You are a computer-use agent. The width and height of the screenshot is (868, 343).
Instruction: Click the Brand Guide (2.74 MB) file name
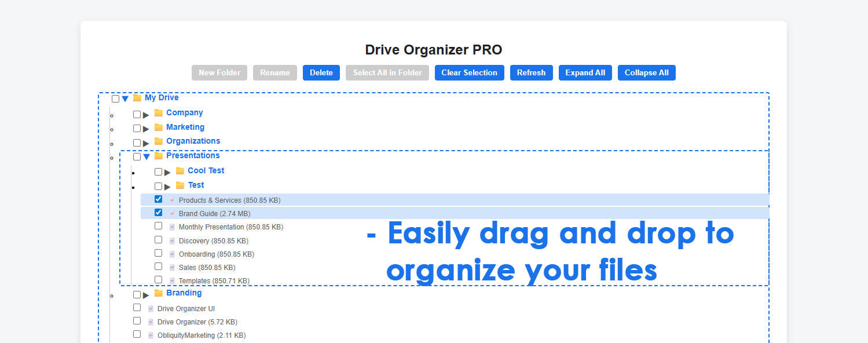[215, 214]
